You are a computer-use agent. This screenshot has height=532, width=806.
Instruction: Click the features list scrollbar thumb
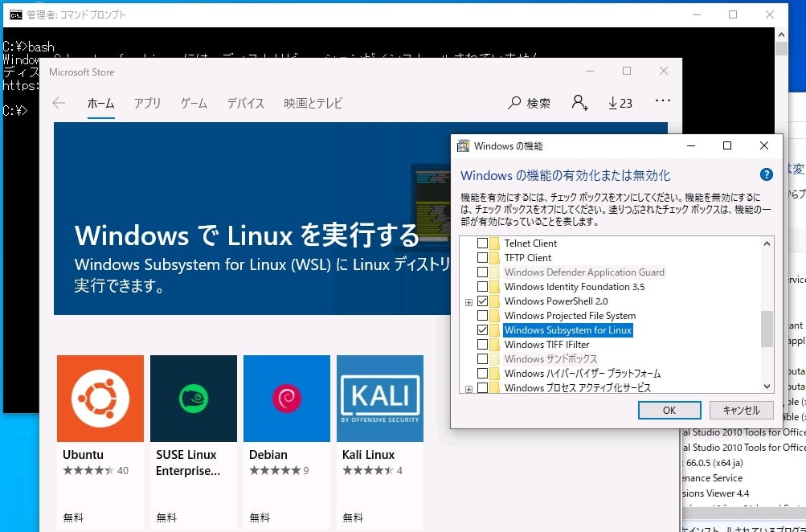click(x=767, y=329)
